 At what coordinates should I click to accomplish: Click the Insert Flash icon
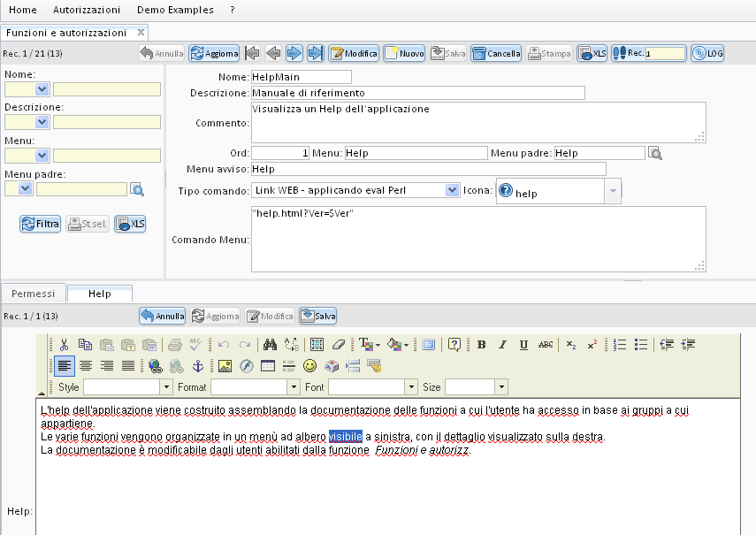pos(247,366)
